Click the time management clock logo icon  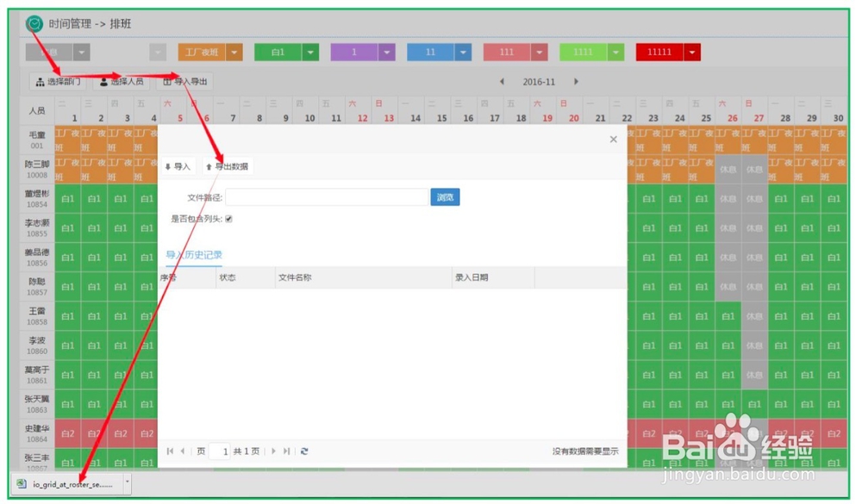click(34, 23)
